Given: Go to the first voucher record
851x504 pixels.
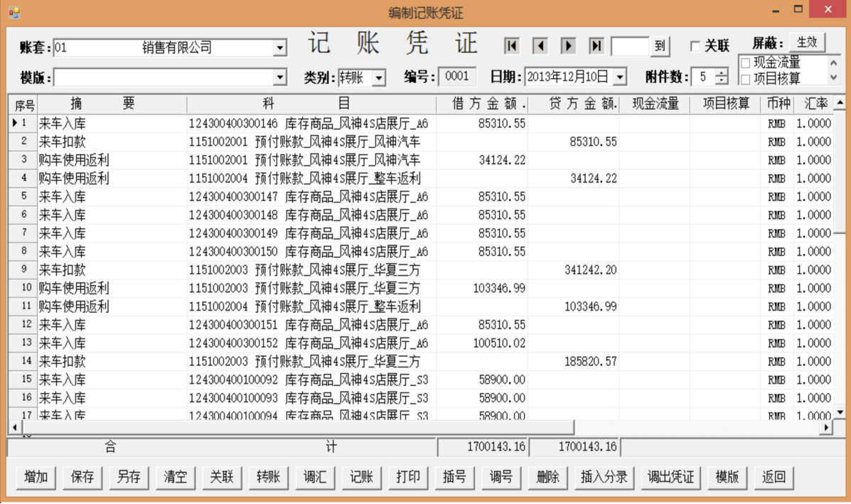Looking at the screenshot, I should click(x=511, y=46).
